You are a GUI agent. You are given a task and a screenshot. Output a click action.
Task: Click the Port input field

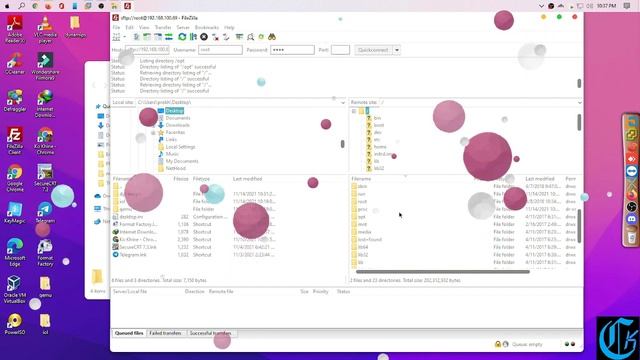tap(340, 50)
